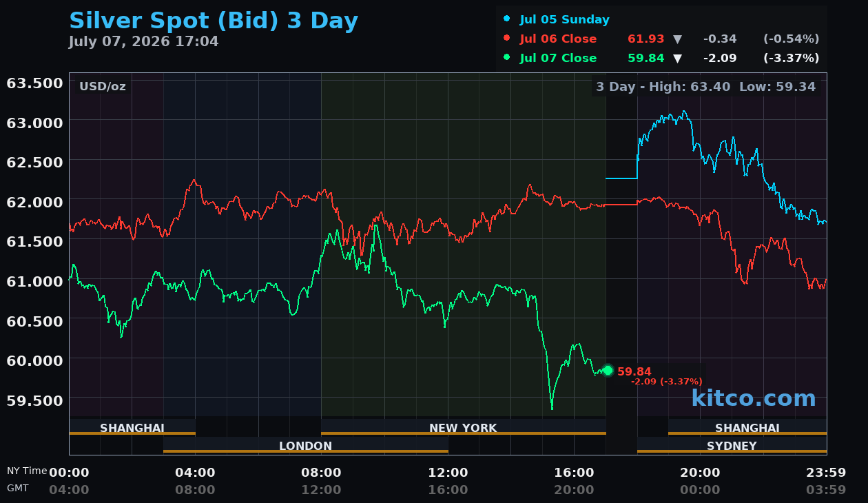Click the 03:59 GMT time tick
This screenshot has height=503, width=868.
point(826,490)
